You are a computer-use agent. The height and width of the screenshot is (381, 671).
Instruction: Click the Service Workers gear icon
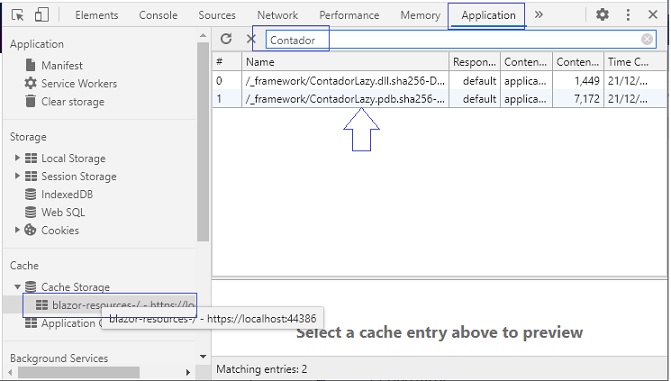coord(30,83)
